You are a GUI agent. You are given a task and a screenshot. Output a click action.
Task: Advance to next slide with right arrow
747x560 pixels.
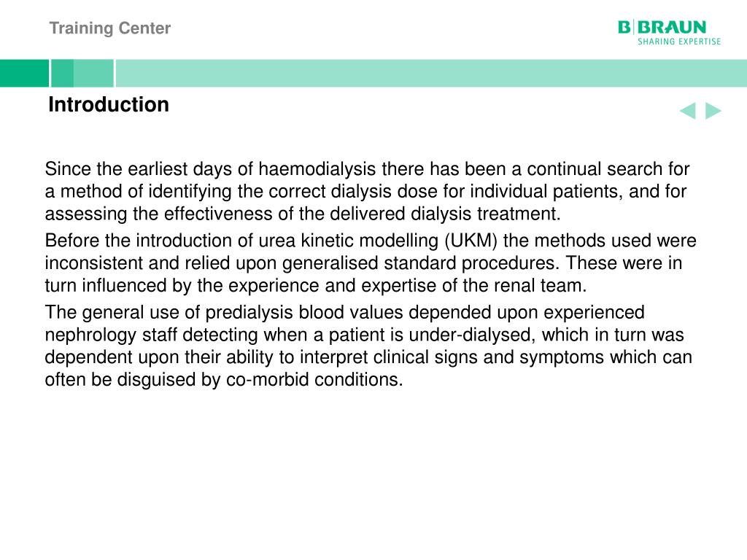pos(713,111)
